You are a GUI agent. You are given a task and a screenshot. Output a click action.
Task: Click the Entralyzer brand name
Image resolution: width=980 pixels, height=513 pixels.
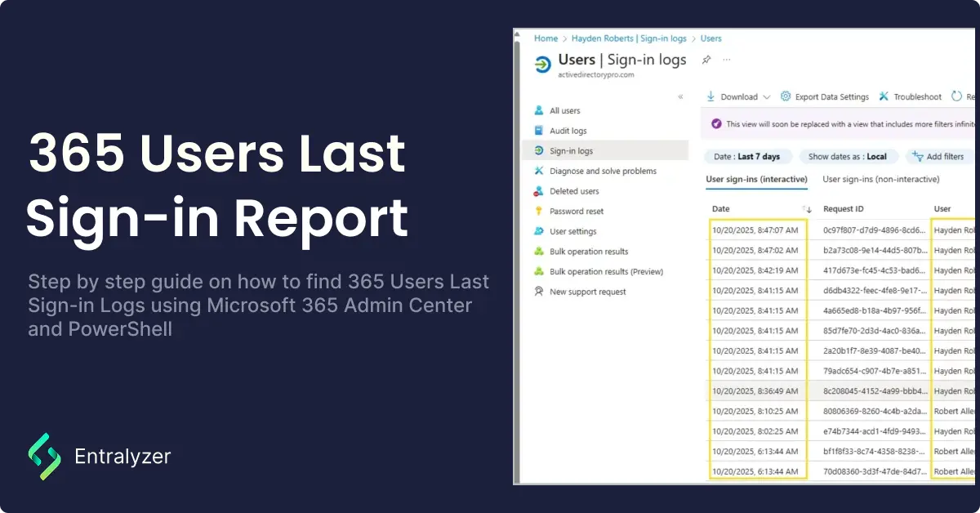point(122,457)
